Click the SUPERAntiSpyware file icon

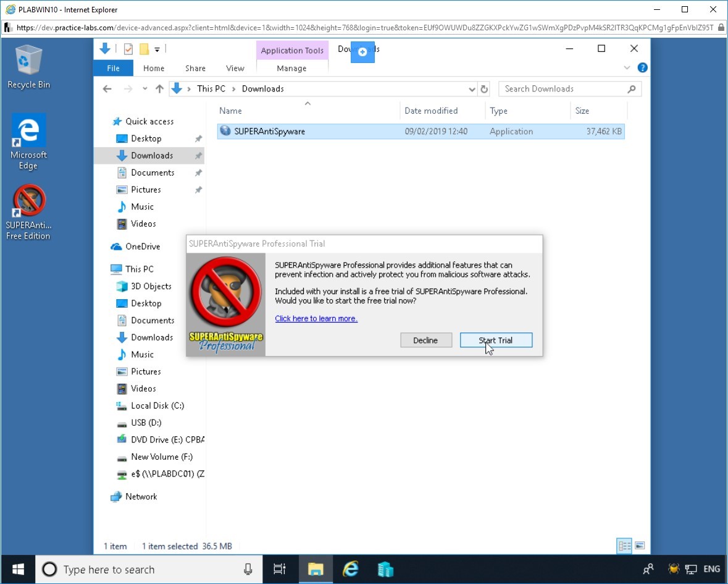pos(225,131)
